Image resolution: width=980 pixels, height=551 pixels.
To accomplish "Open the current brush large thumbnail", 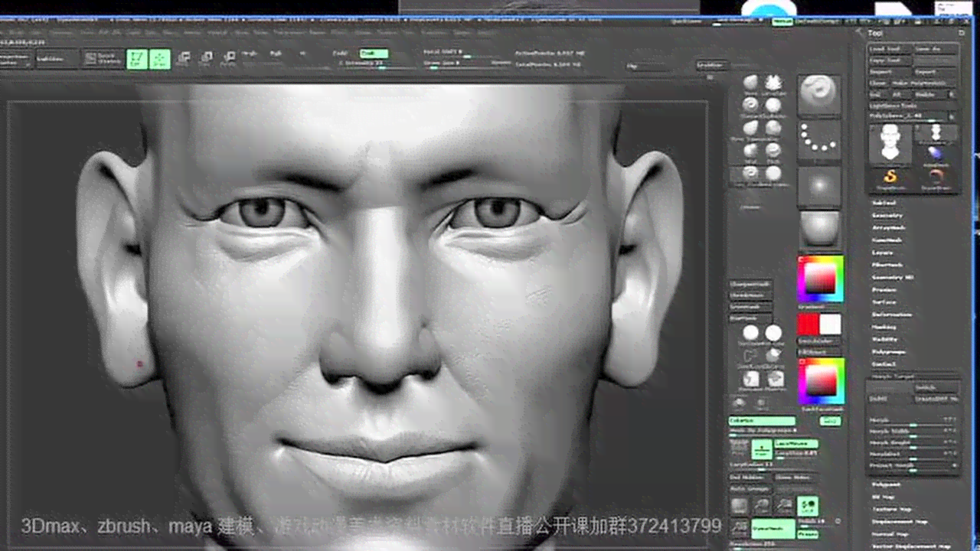I will tap(819, 96).
